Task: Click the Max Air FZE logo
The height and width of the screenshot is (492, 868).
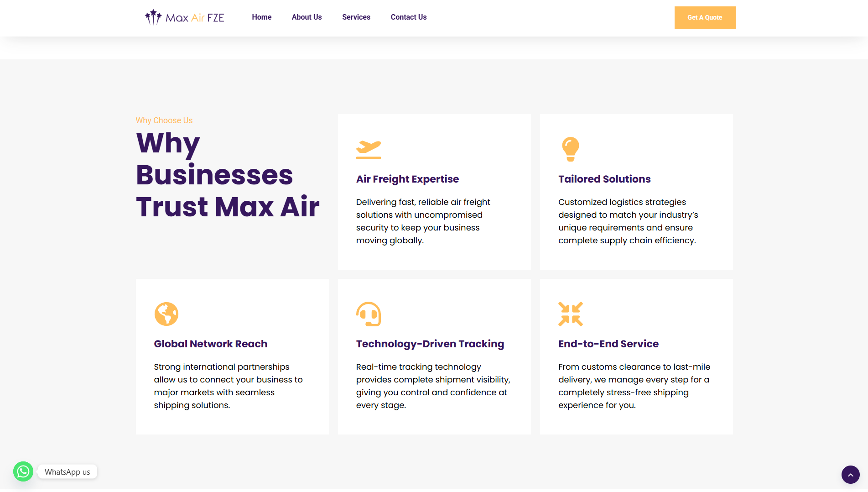Action: (185, 17)
